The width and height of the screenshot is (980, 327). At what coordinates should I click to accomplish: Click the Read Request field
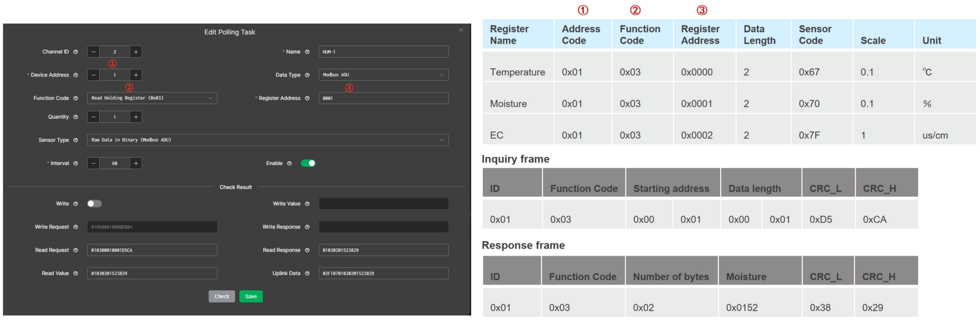pos(152,250)
